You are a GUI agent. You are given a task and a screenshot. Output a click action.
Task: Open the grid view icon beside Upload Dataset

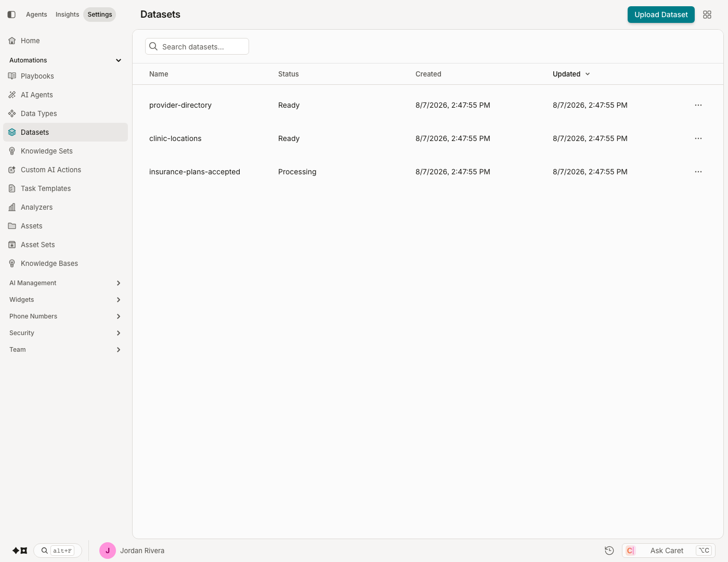point(707,15)
